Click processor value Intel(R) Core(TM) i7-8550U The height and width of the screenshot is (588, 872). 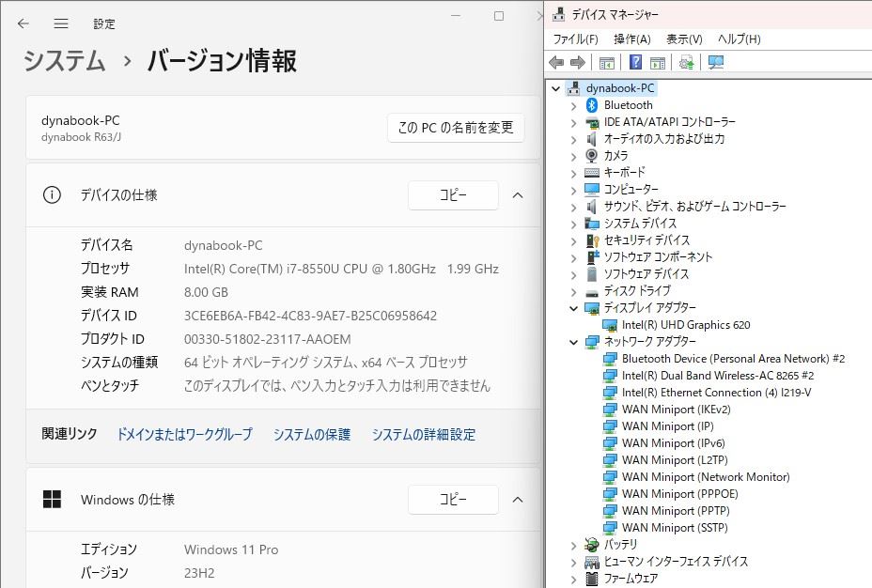pyautogui.click(x=341, y=269)
